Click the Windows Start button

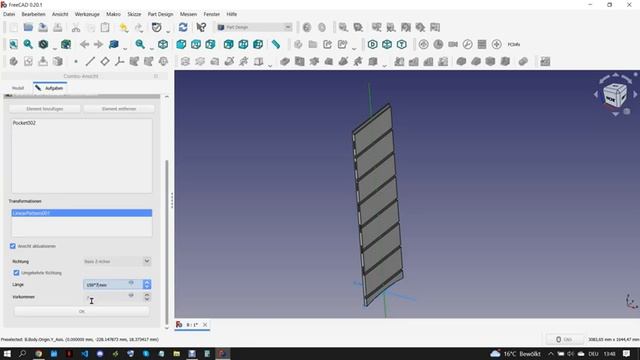click(x=7, y=353)
